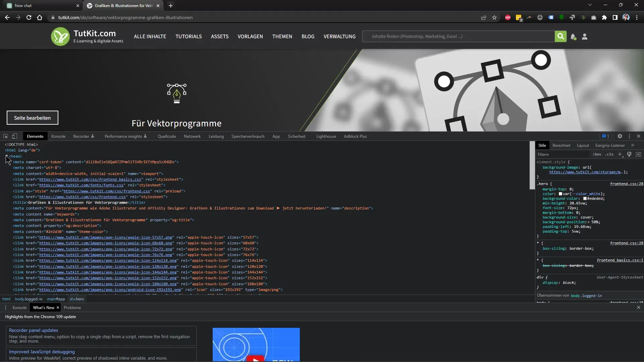Open frontend.css:28 link for .hero rule
Viewport: 644px width, 362px height.
pos(627,184)
